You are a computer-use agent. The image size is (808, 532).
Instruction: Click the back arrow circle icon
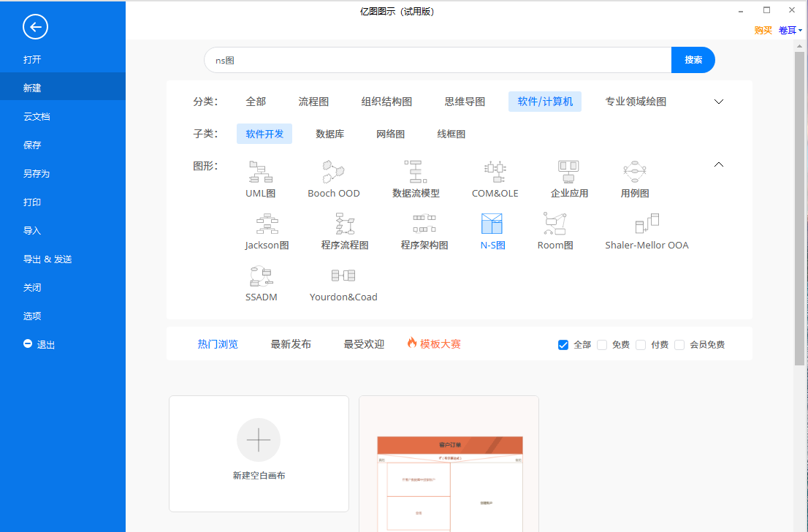(x=36, y=27)
